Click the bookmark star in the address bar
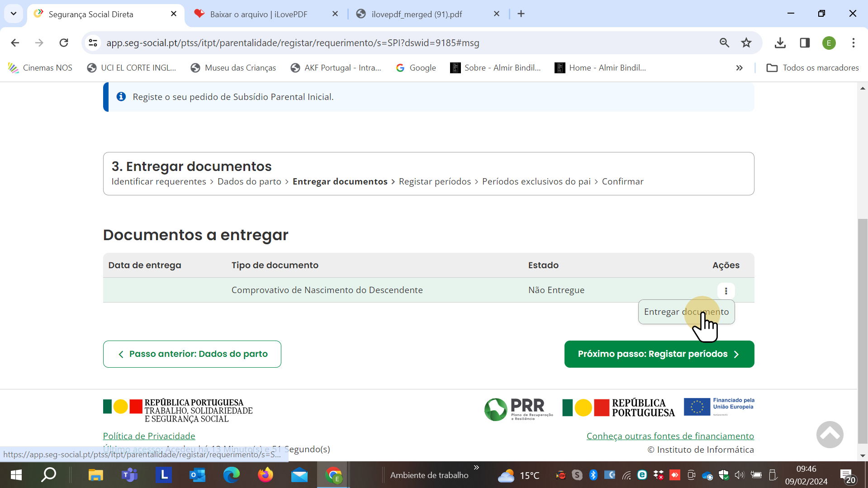The image size is (868, 488). [746, 43]
